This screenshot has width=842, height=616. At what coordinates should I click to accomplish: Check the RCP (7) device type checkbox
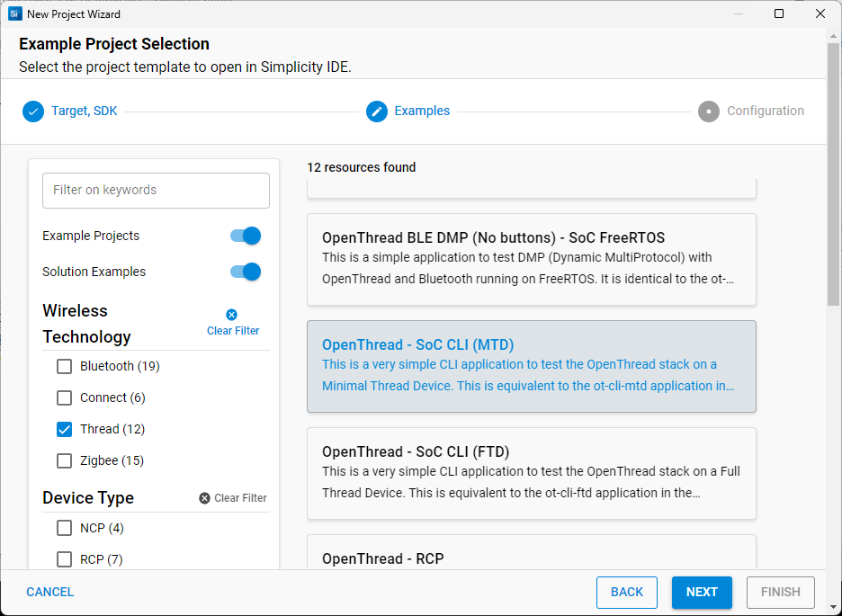pos(64,559)
